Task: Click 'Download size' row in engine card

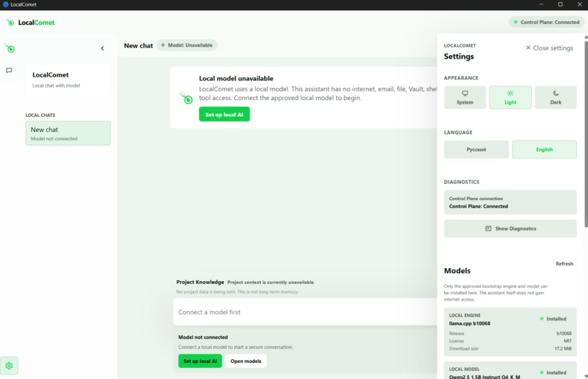Action: coord(510,348)
